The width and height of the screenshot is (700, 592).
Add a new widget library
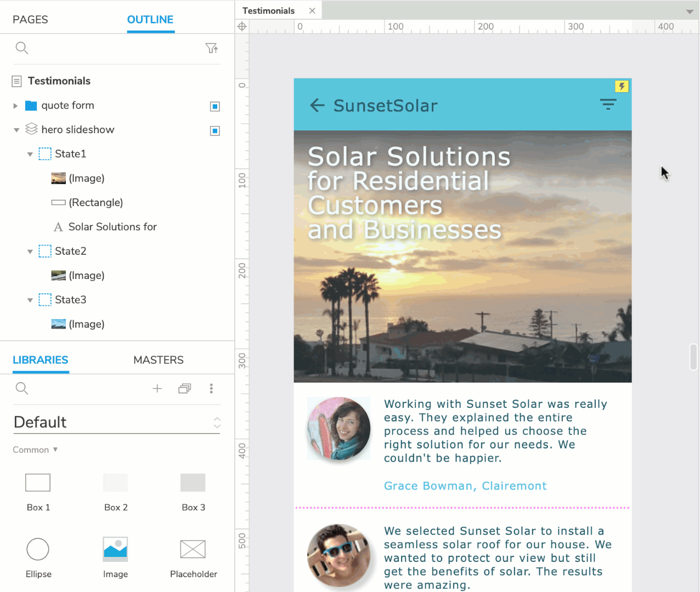tap(157, 388)
